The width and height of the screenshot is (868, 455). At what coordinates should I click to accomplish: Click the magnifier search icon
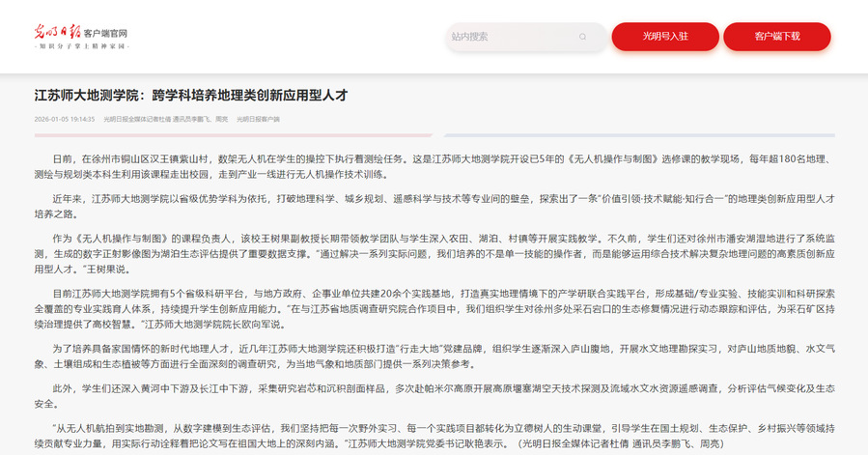click(x=582, y=37)
